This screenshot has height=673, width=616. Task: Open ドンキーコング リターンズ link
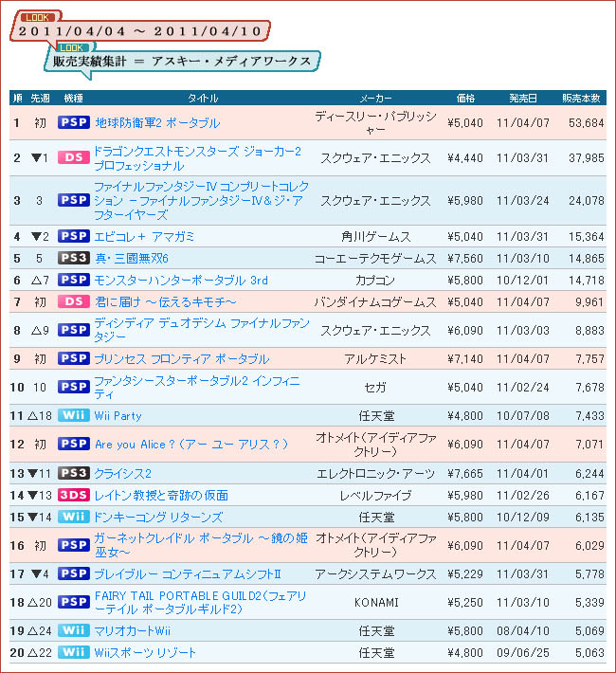(x=158, y=518)
